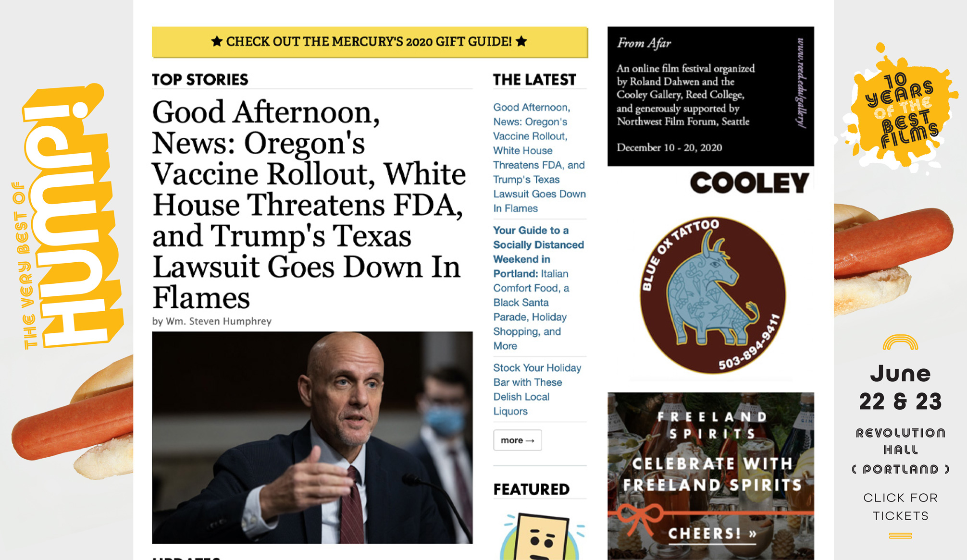This screenshot has width=967, height=560.
Task: Open the Good Afternoon News top story headline
Action: pos(309,205)
